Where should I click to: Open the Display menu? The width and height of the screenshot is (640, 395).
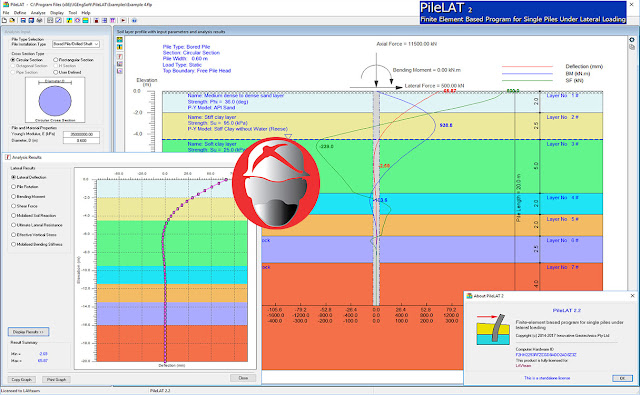(57, 13)
